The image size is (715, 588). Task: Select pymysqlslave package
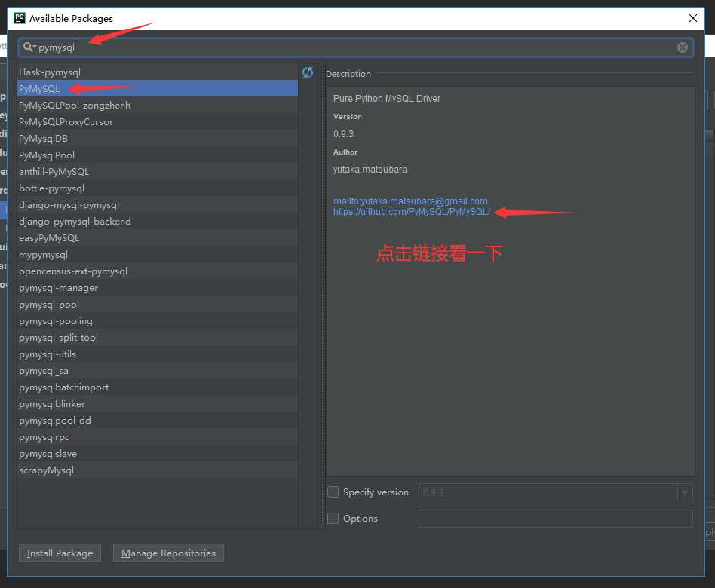tap(158, 454)
